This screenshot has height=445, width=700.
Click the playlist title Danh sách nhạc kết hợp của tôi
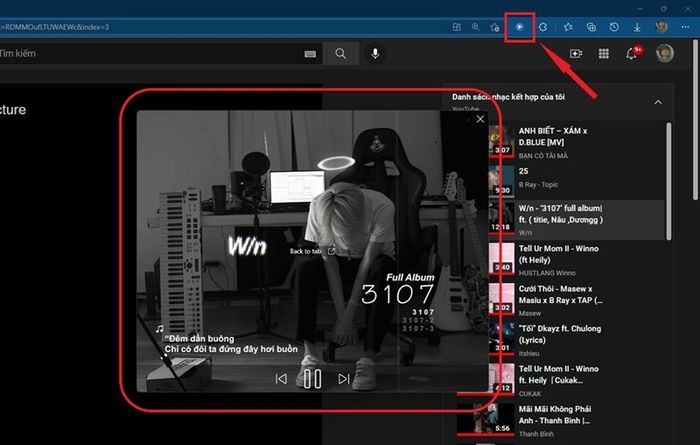[508, 97]
